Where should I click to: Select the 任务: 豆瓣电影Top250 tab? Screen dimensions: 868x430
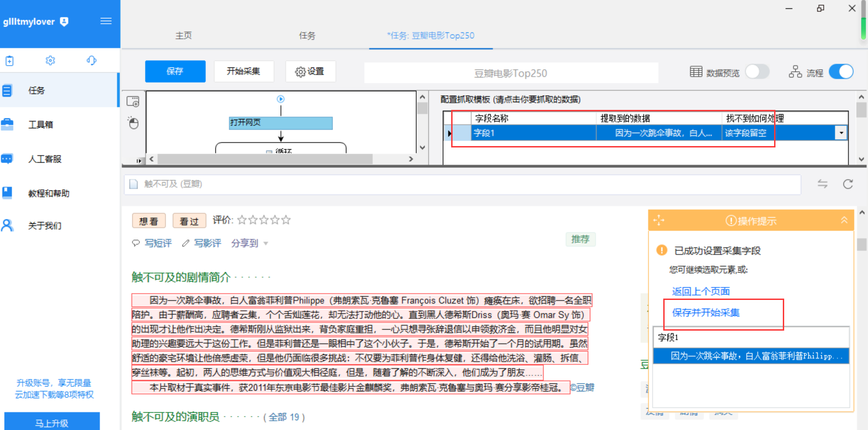click(x=431, y=36)
